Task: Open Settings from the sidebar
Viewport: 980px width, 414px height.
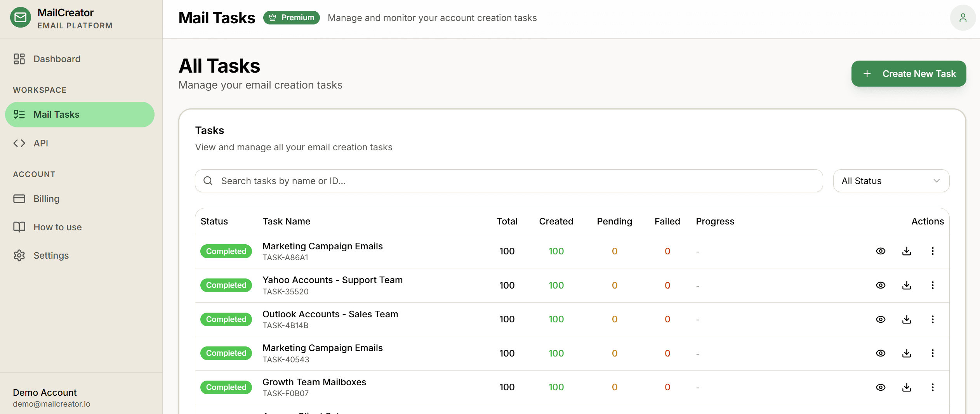Action: pyautogui.click(x=80, y=256)
